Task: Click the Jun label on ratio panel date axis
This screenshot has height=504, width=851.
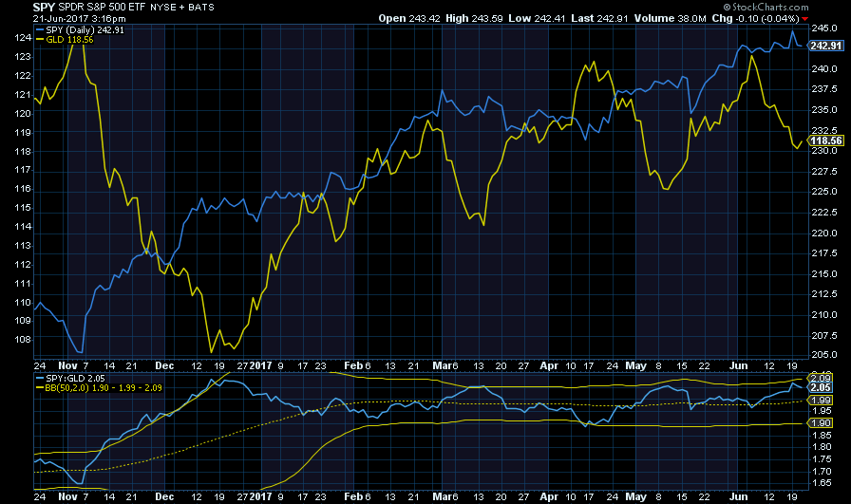Action: pos(738,496)
